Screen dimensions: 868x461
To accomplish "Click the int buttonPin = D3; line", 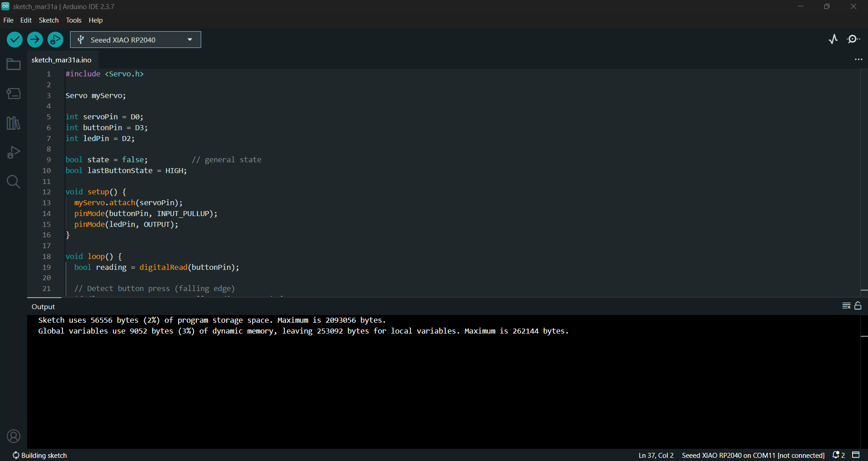I will click(107, 128).
